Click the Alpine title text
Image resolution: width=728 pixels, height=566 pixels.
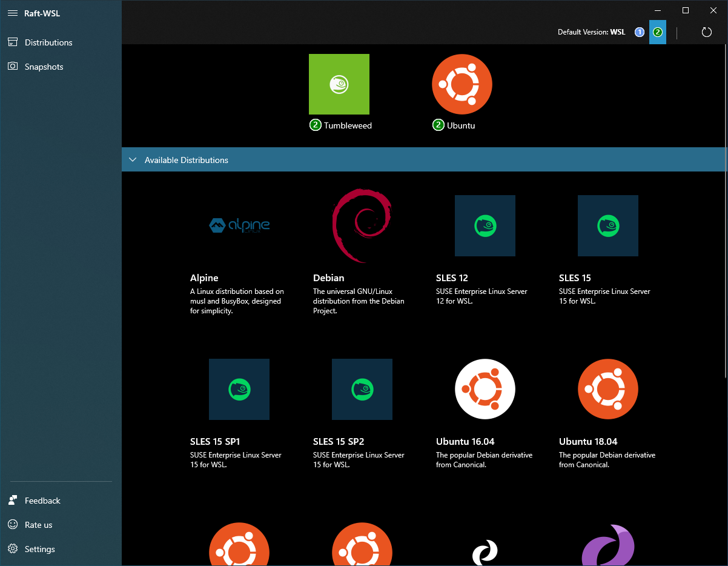[x=204, y=278]
